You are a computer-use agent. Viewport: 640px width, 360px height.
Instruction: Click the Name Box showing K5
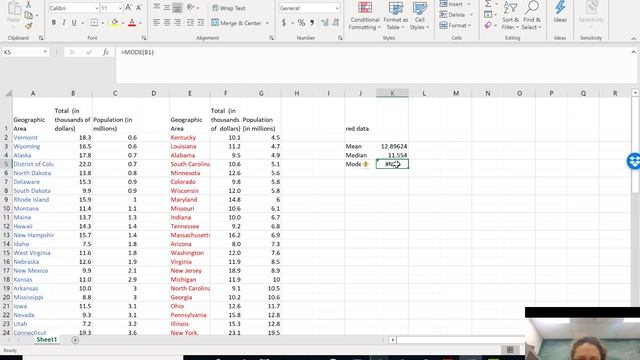[x=25, y=52]
